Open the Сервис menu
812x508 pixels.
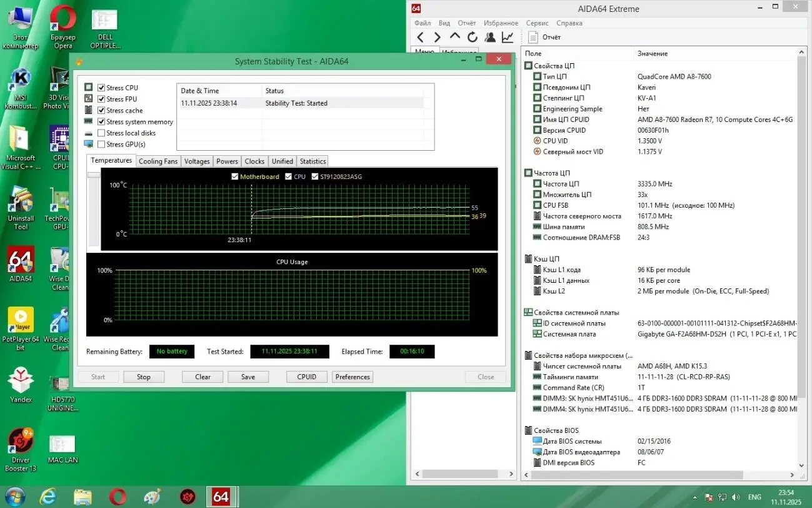(x=536, y=23)
